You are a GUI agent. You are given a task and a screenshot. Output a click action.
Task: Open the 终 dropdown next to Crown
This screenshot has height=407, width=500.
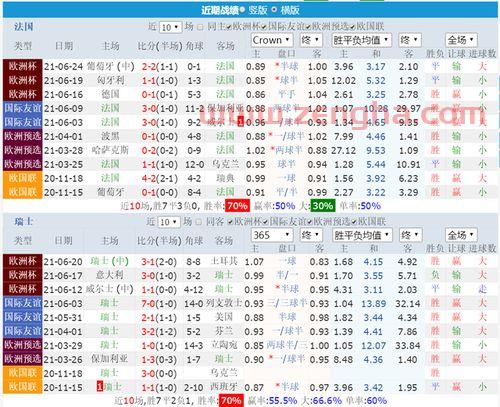tap(311, 40)
